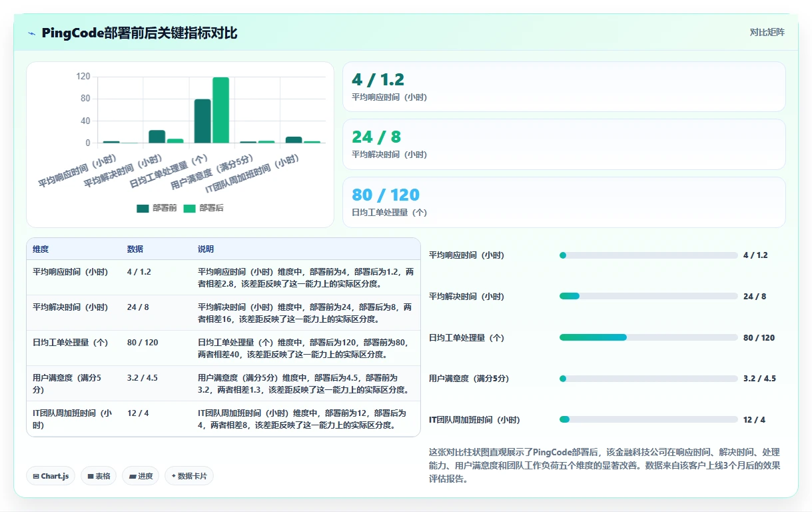Click the 日均工单处理量 progress bar

[648, 337]
